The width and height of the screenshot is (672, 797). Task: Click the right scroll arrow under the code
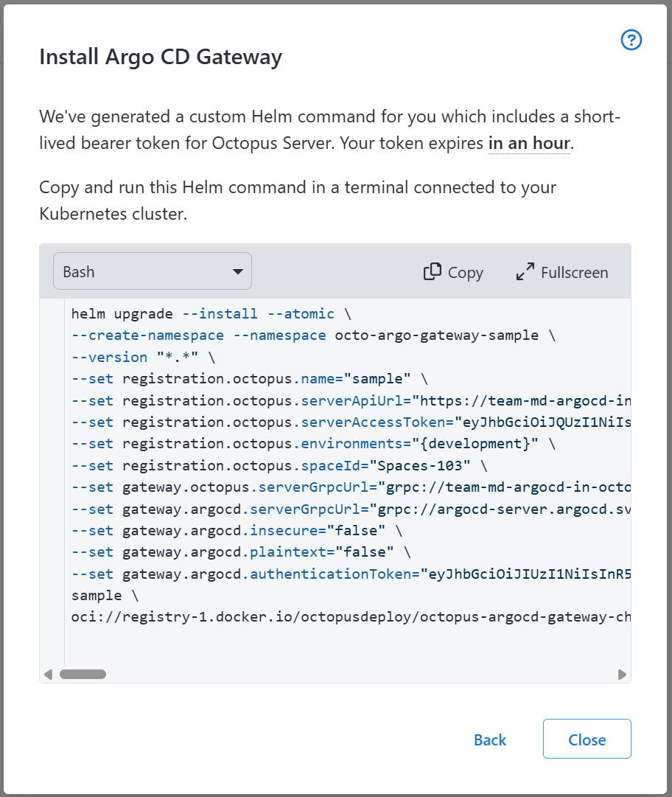(622, 674)
